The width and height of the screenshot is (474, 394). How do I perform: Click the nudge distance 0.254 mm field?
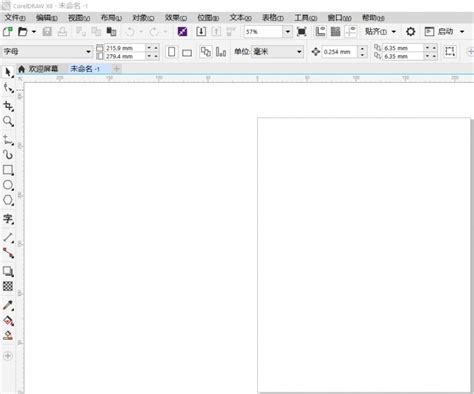click(340, 52)
